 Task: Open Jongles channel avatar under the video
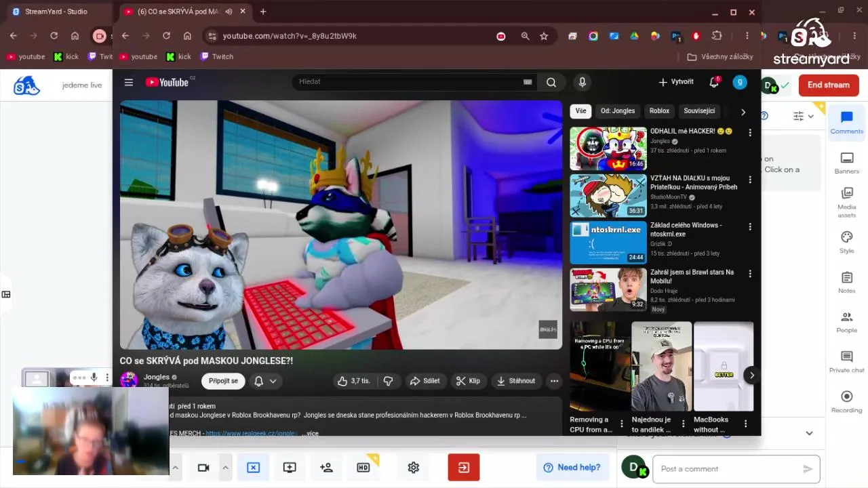tap(129, 380)
